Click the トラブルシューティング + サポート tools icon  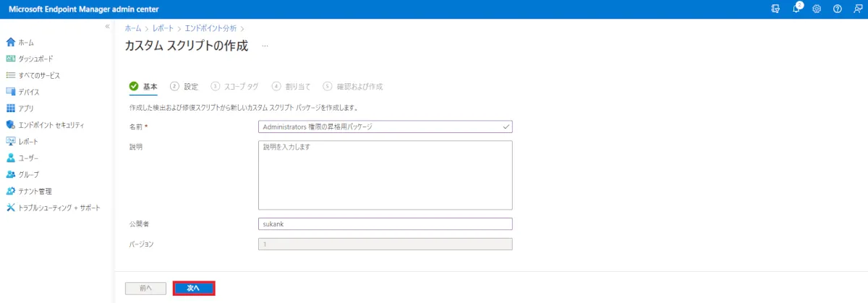coord(10,208)
